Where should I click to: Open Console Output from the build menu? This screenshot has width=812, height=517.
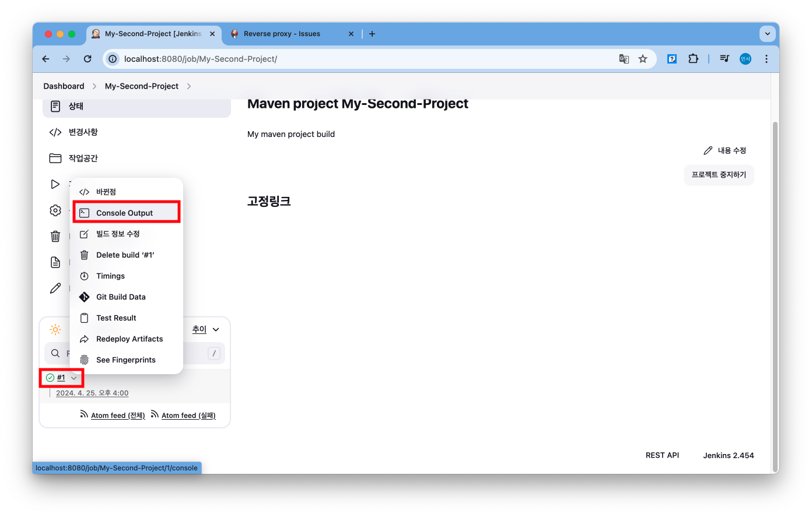[x=127, y=213]
